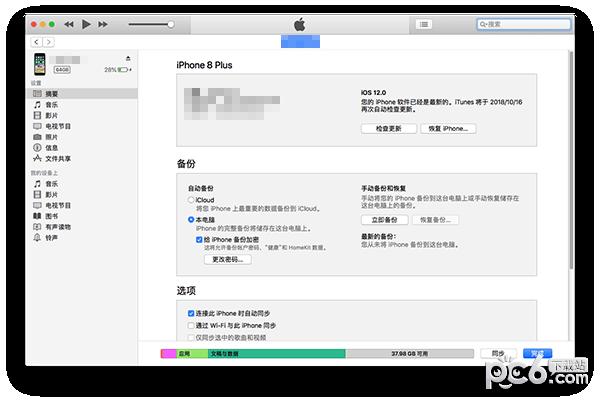This screenshot has height=402, width=600.
Task: Open 信息 (Info) in the sidebar settings
Action: coord(51,148)
